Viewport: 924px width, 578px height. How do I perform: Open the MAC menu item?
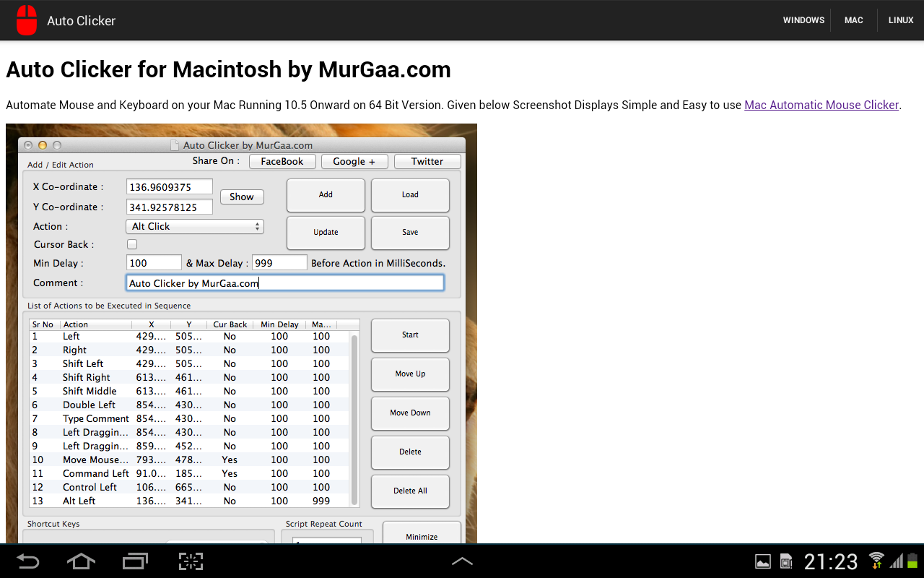pos(854,20)
